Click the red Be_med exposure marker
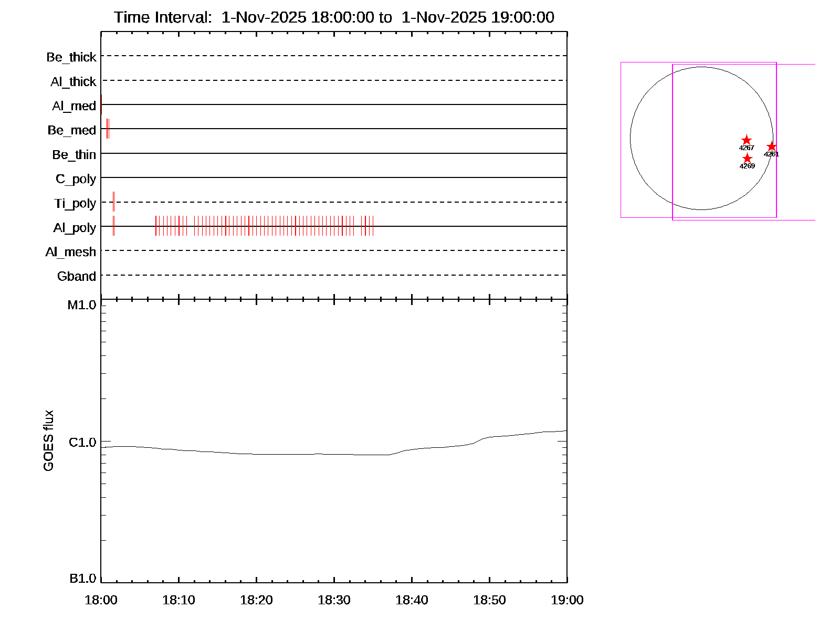The image size is (840, 630). click(x=107, y=129)
